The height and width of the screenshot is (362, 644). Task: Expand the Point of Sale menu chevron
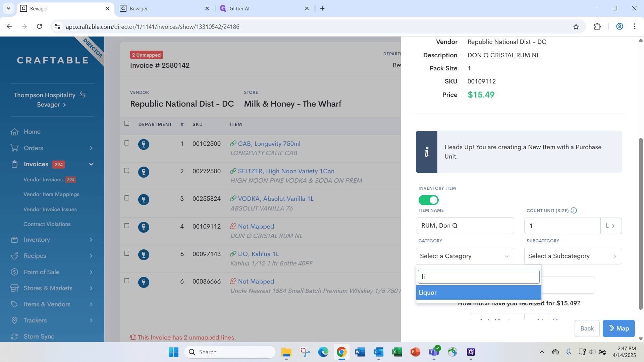91,272
